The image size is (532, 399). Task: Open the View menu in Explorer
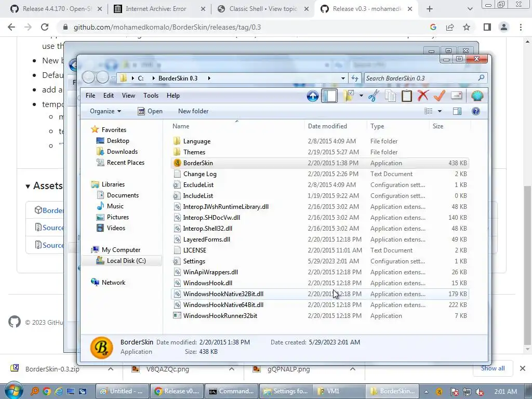[129, 96]
